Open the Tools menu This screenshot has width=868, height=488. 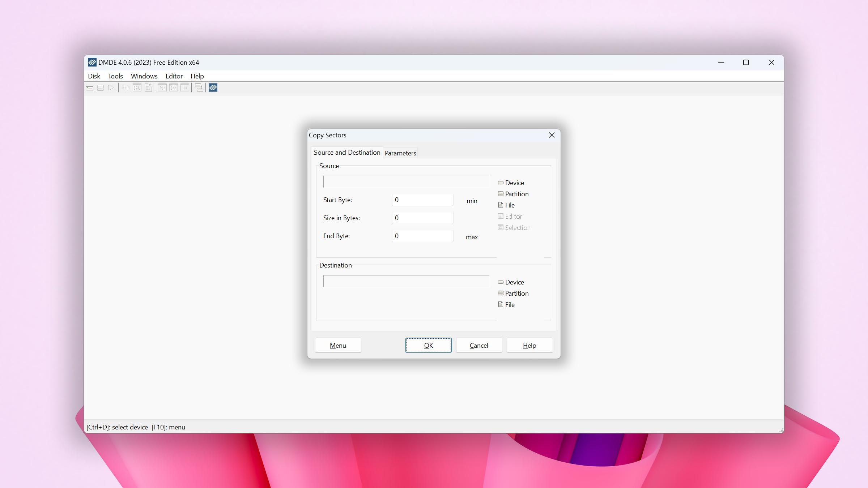(x=115, y=76)
